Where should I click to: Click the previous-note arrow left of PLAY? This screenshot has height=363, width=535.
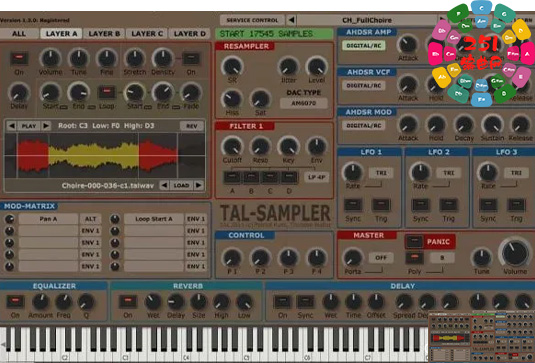[x=11, y=126]
